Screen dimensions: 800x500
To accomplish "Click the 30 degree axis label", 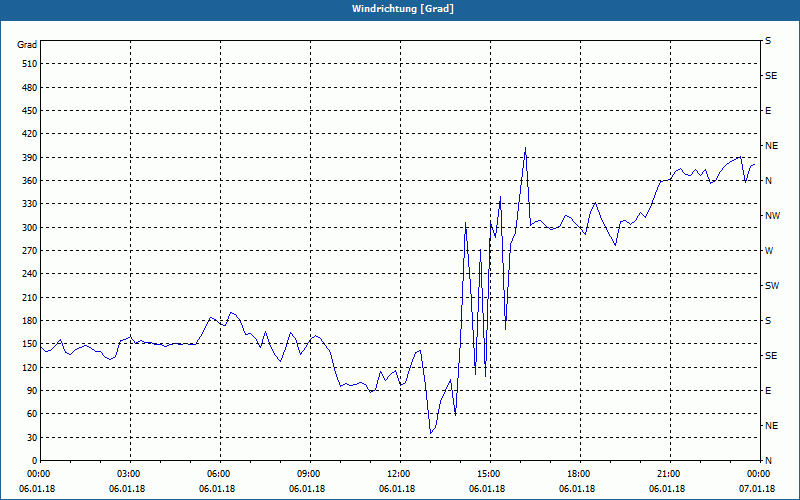I will pyautogui.click(x=32, y=437).
